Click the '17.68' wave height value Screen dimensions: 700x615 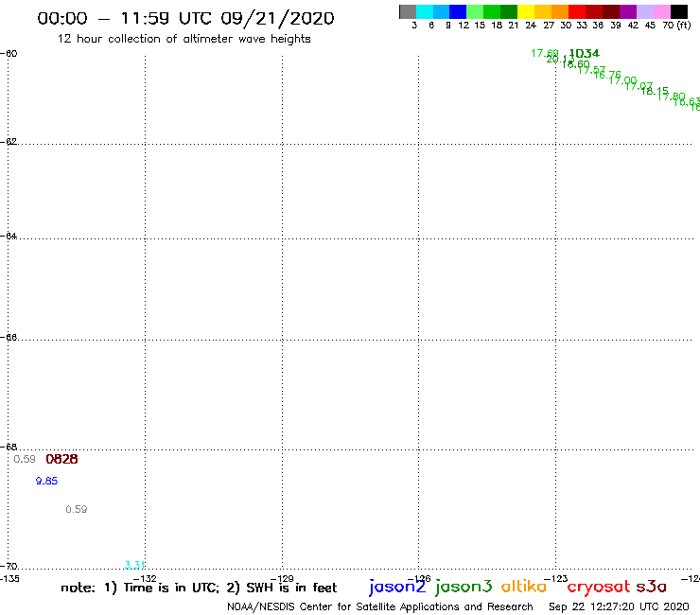coord(544,54)
